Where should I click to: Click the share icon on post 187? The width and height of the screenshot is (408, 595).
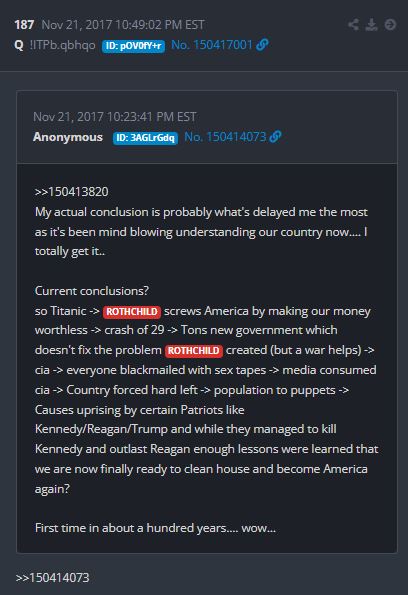pyautogui.click(x=354, y=25)
